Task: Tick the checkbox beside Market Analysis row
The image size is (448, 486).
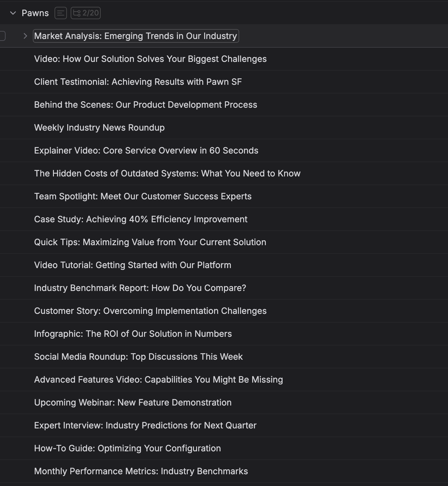Action: tap(2, 36)
